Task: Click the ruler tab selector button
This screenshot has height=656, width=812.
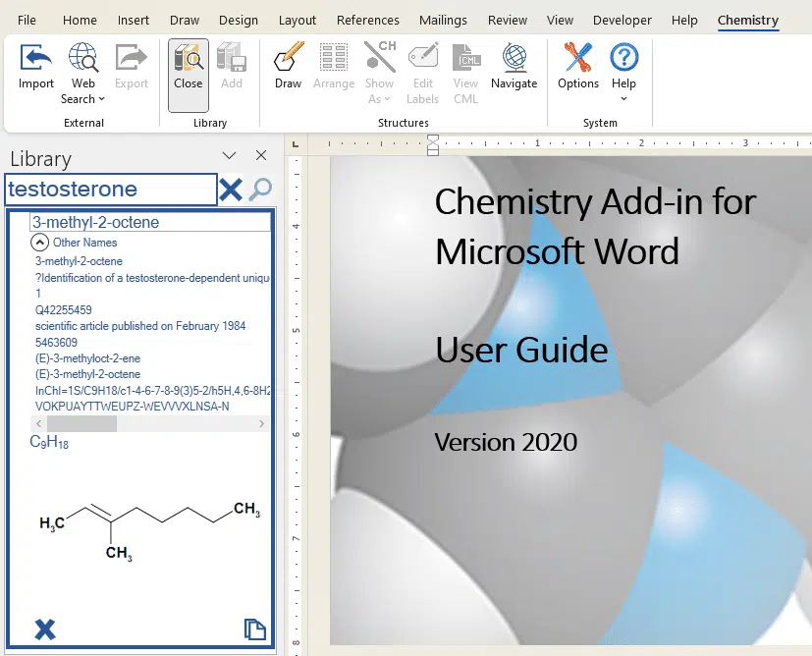Action: [x=296, y=144]
